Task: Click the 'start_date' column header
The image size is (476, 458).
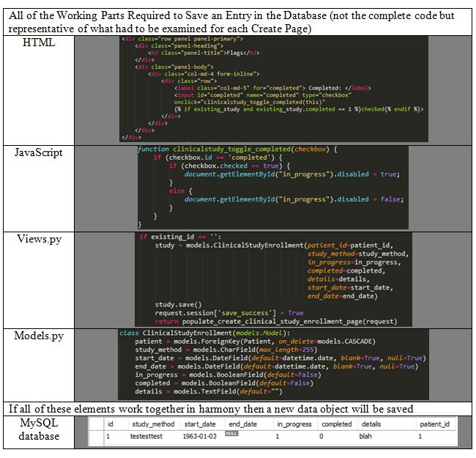Action: click(x=200, y=424)
